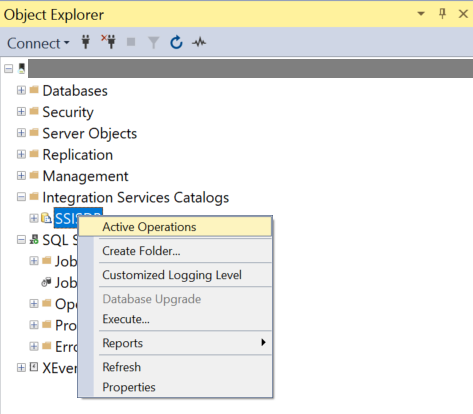Click the Database Upgrade menu entry
Image resolution: width=473 pixels, height=414 pixels.
point(175,299)
